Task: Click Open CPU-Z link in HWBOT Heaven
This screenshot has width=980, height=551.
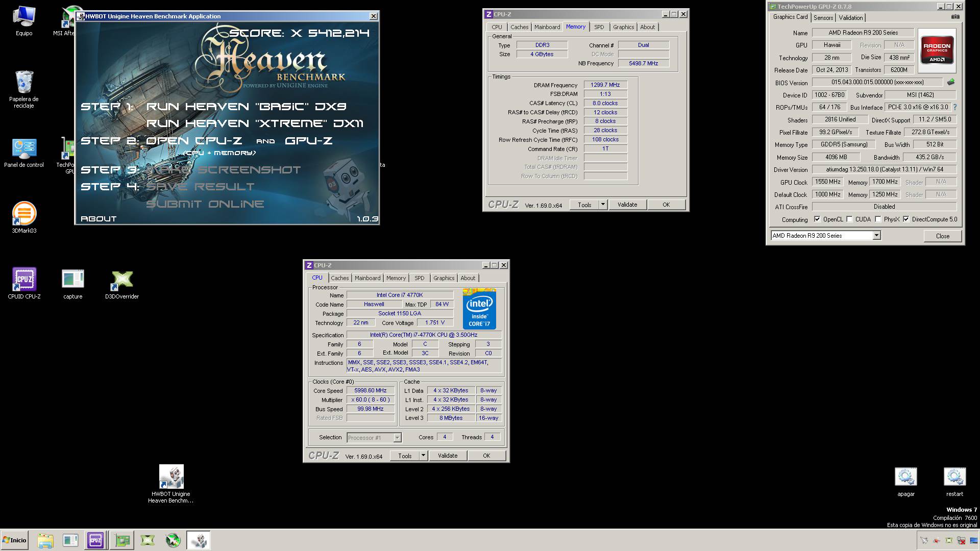Action: coord(194,141)
